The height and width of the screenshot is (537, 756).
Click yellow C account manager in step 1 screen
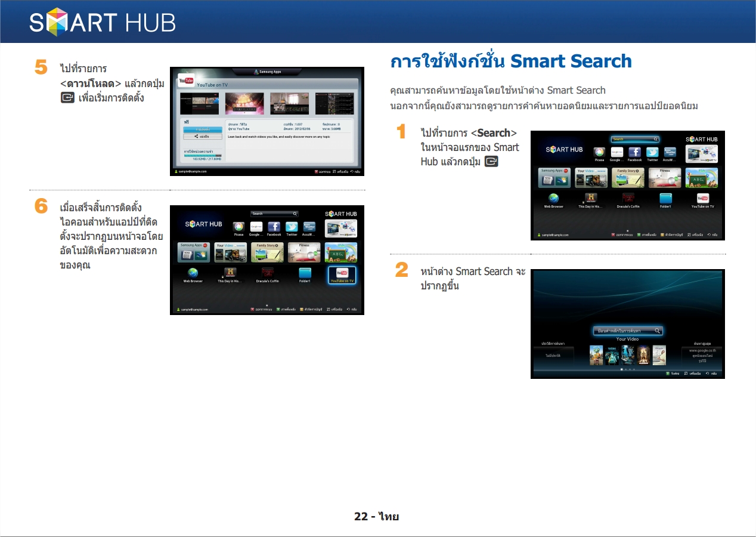click(x=673, y=235)
